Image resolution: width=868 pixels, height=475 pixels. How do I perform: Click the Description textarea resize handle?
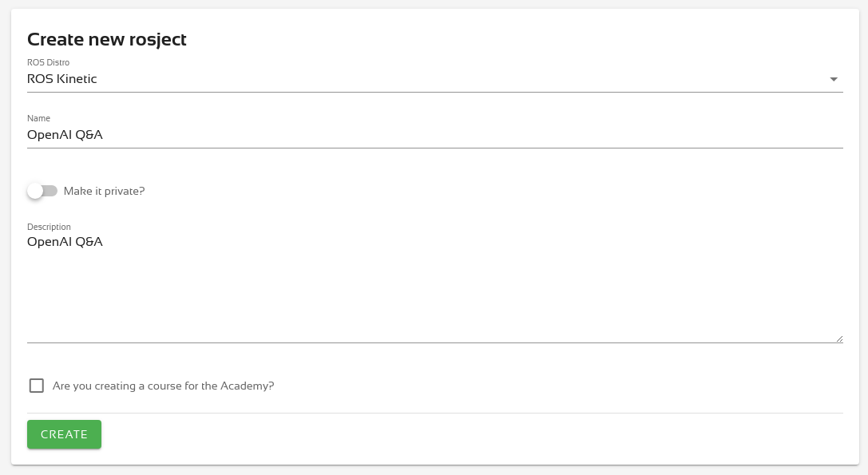point(839,338)
